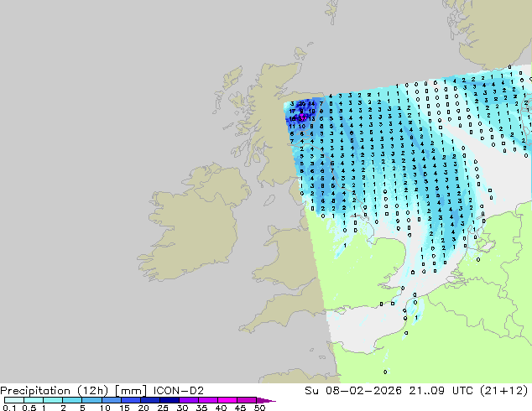
Task: Click the '35' legend scale value
Action: coord(201,408)
